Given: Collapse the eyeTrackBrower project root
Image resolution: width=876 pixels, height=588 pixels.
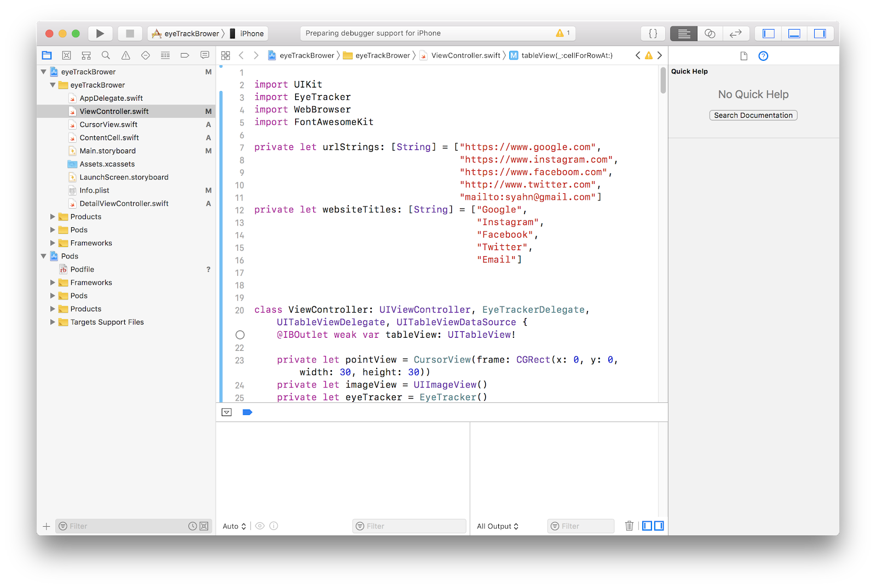Looking at the screenshot, I should pos(43,72).
